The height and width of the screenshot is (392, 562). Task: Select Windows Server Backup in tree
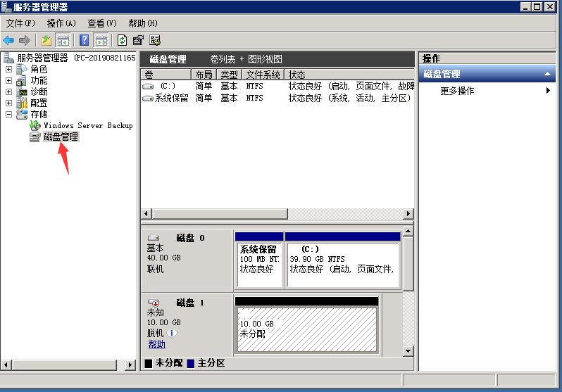[x=87, y=125]
